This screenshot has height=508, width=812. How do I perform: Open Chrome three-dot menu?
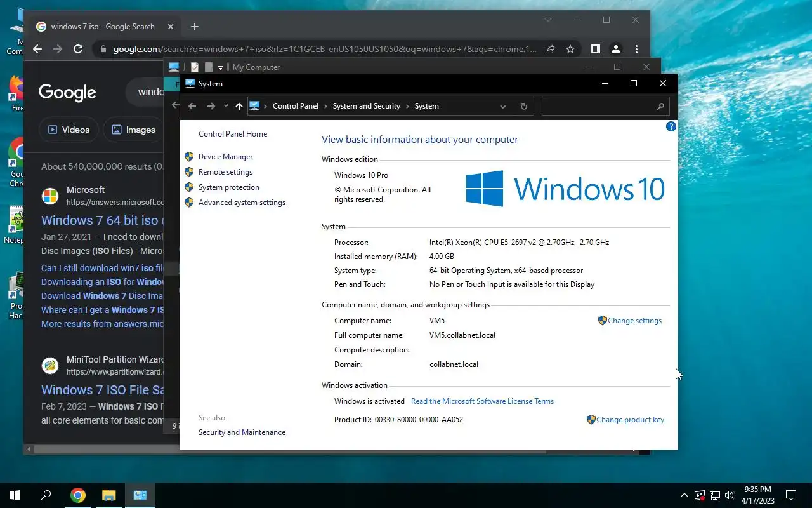click(x=636, y=49)
